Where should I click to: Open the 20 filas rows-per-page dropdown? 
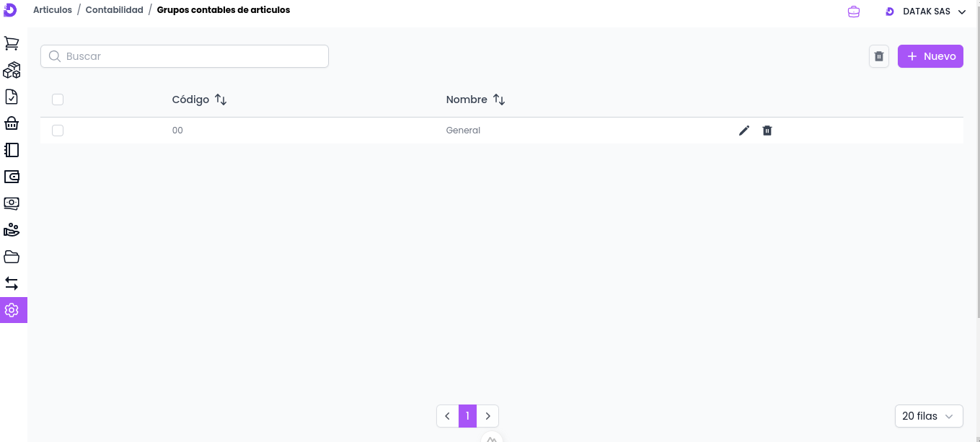(928, 416)
